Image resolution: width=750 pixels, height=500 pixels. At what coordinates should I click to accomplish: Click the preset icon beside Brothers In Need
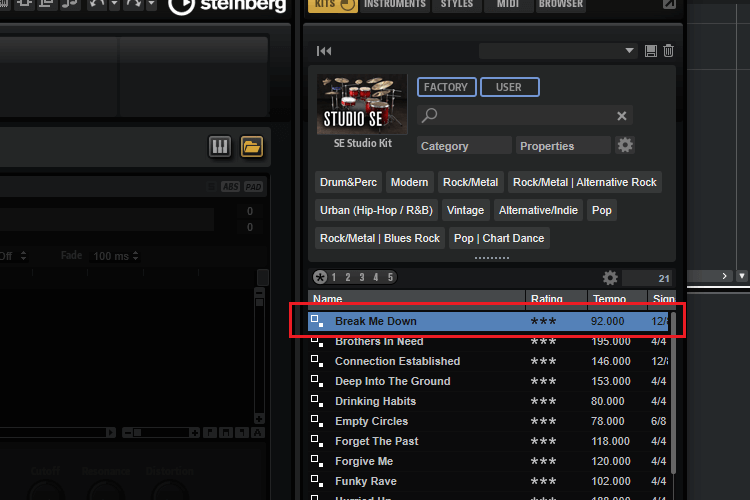tap(317, 342)
